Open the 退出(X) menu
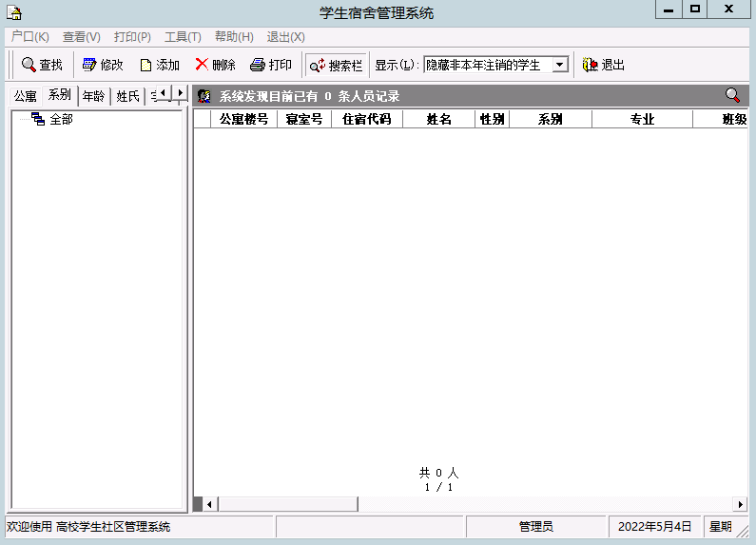Screen dimensions: 756x545 point(286,37)
